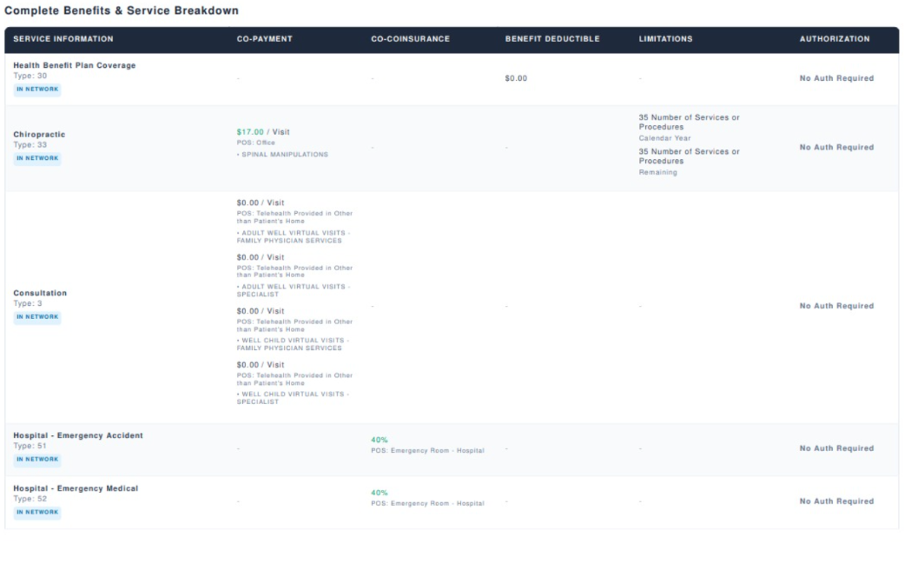The height and width of the screenshot is (577, 924).
Task: Click the 40% coinsurance for Emergency Accident
Action: point(379,440)
